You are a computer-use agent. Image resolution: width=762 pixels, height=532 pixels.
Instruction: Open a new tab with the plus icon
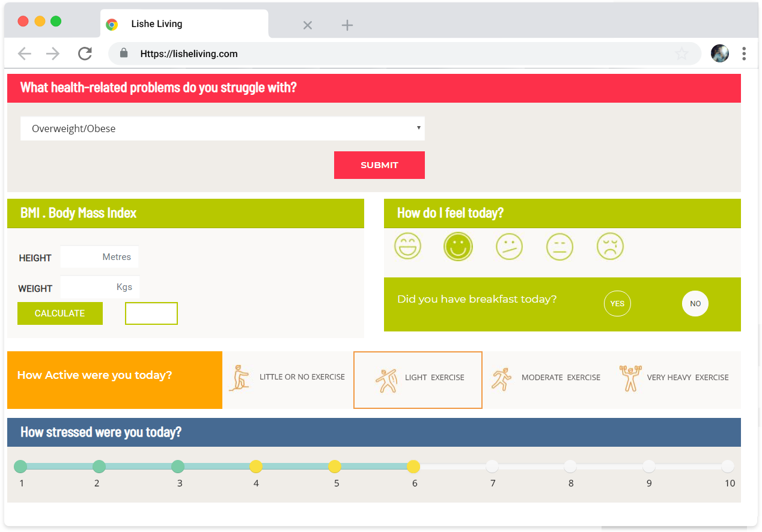tap(347, 25)
